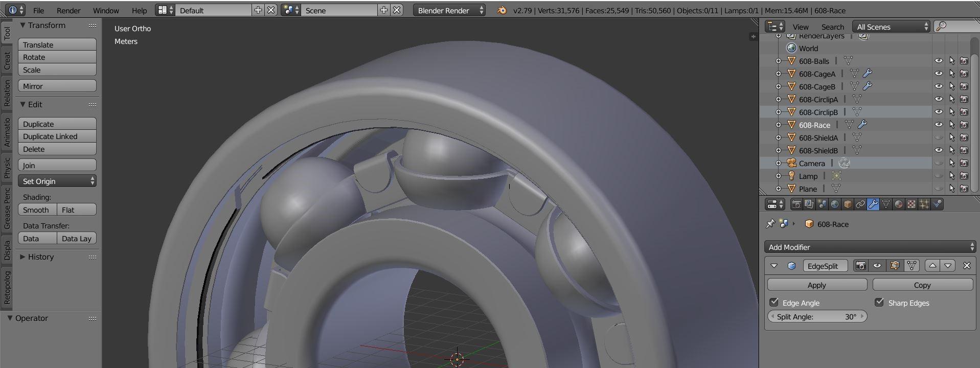
Task: Open the Physics properties tab
Action: [937, 204]
